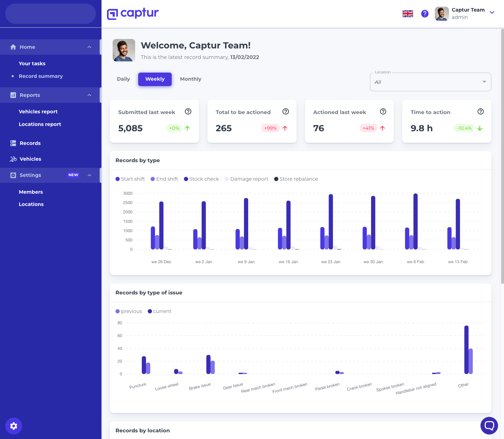Open language selector UK flag

click(x=408, y=14)
